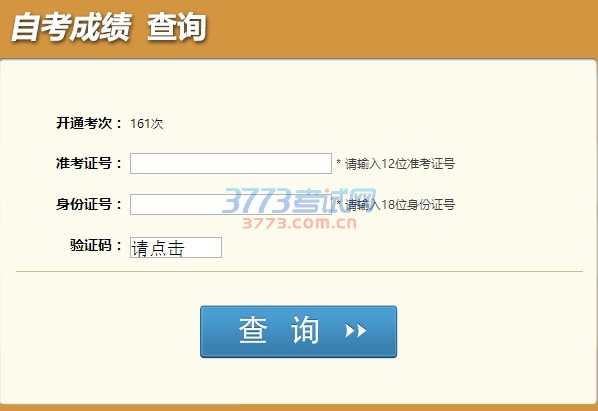The height and width of the screenshot is (411, 598).
Task: Click the asterisk before the 12位准考证号 hint
Action: point(338,162)
